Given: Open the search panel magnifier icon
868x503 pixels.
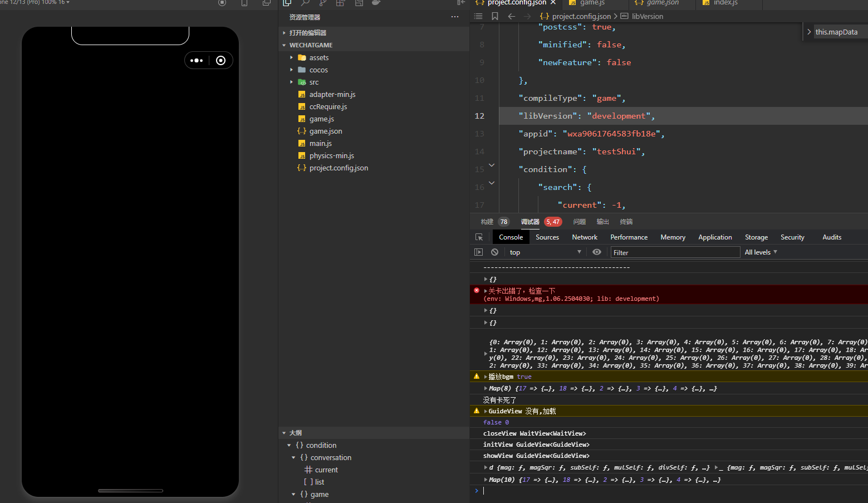Looking at the screenshot, I should (x=305, y=3).
